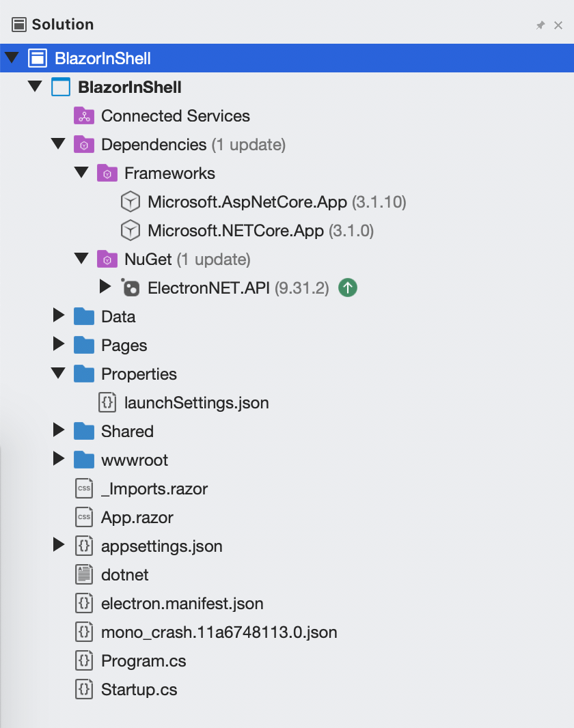Open App.razor file name
Image resolution: width=574 pixels, height=728 pixels.
click(x=137, y=518)
